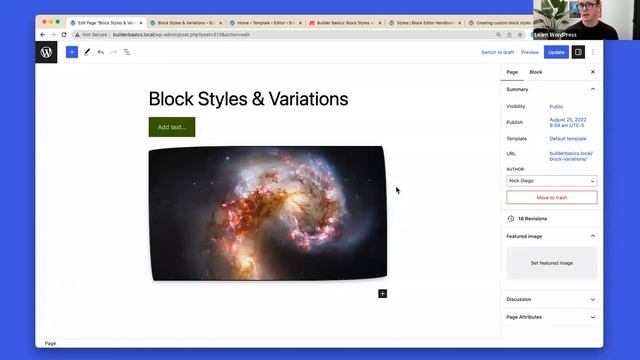Switch to Creating custom block styles tab

click(x=500, y=23)
